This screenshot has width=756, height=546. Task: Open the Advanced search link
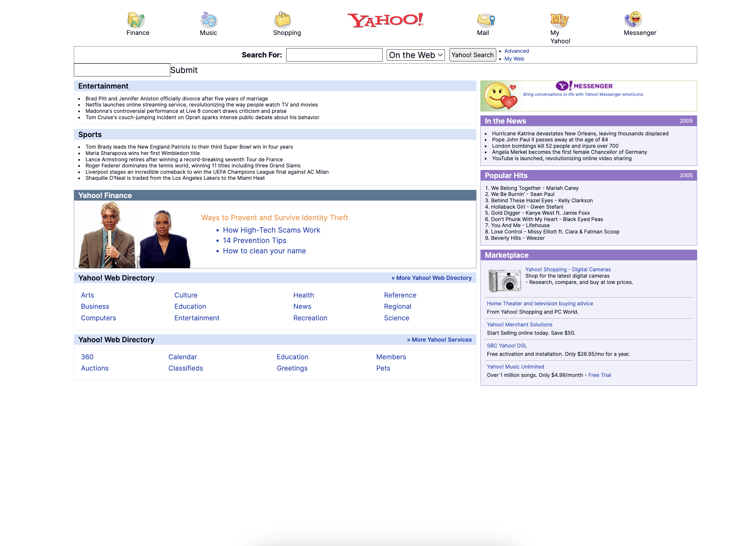pyautogui.click(x=516, y=51)
